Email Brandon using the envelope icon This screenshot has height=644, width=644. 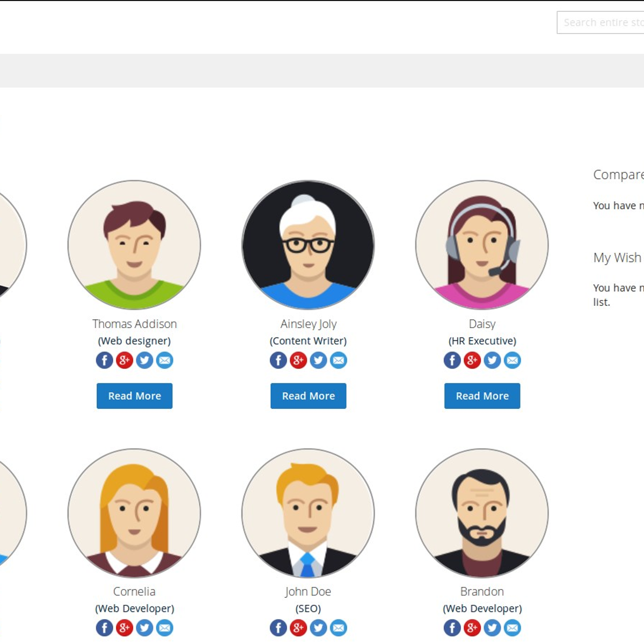coord(513,627)
